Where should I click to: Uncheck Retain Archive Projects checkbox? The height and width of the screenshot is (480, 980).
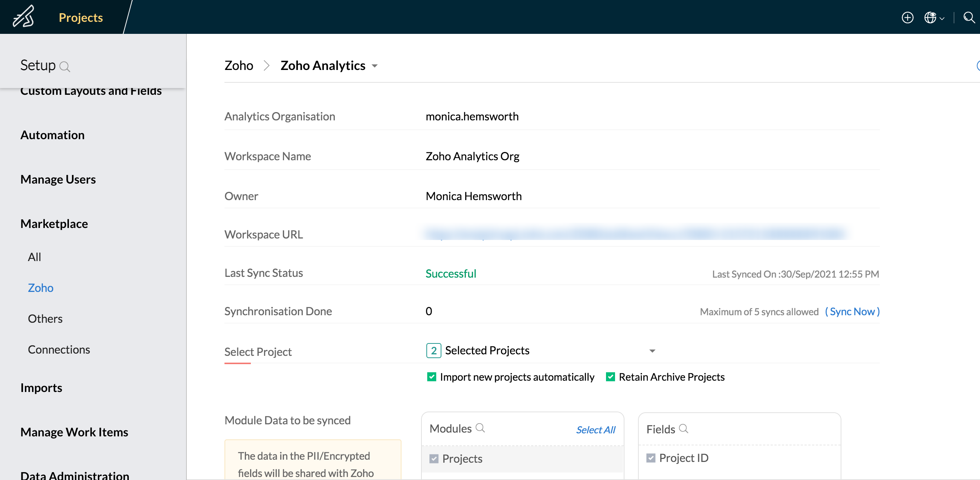coord(610,377)
